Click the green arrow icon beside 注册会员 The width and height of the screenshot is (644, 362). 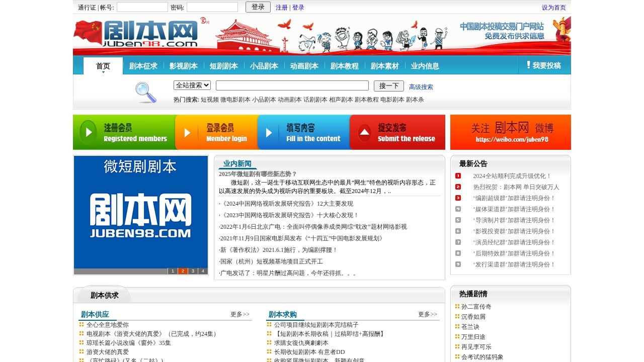click(x=89, y=132)
